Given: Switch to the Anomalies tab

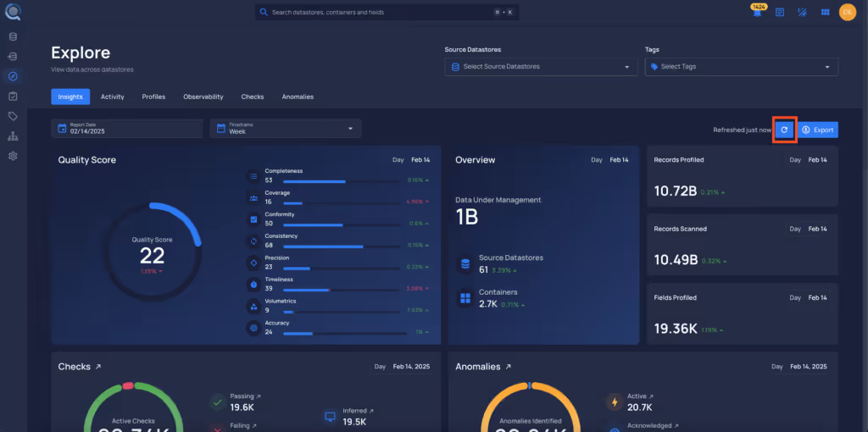Looking at the screenshot, I should tap(298, 97).
